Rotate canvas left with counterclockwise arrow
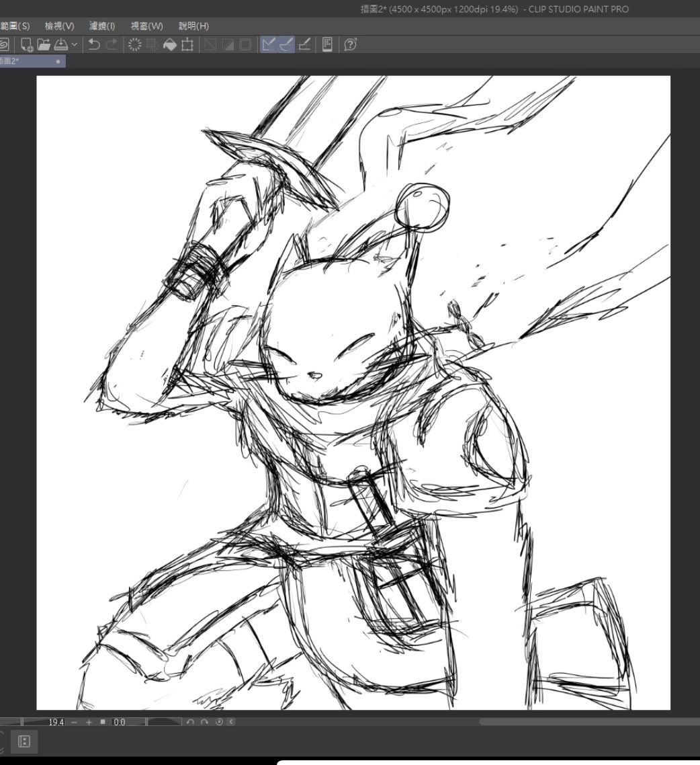This screenshot has height=765, width=700. 190,721
